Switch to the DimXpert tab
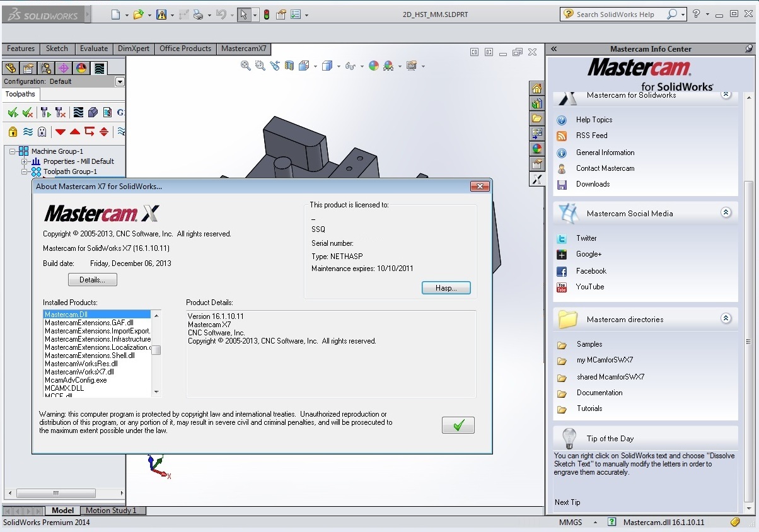This screenshot has height=532, width=759. point(133,49)
